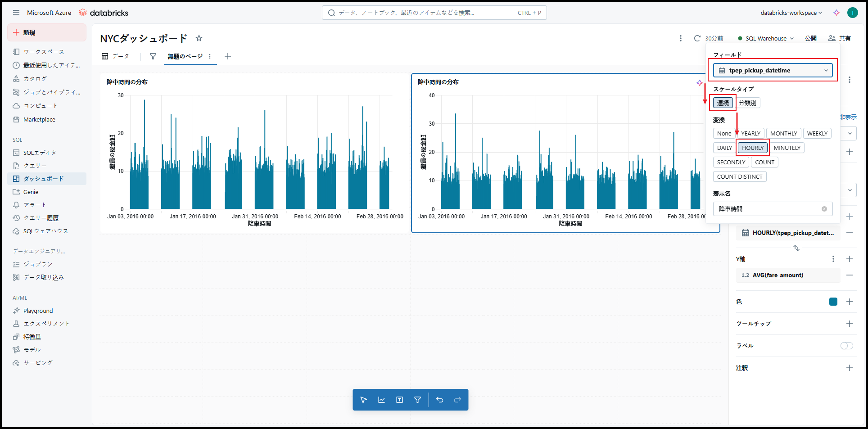The width and height of the screenshot is (868, 429).
Task: Open SQLエディタ in the sidebar
Action: pyautogui.click(x=40, y=153)
